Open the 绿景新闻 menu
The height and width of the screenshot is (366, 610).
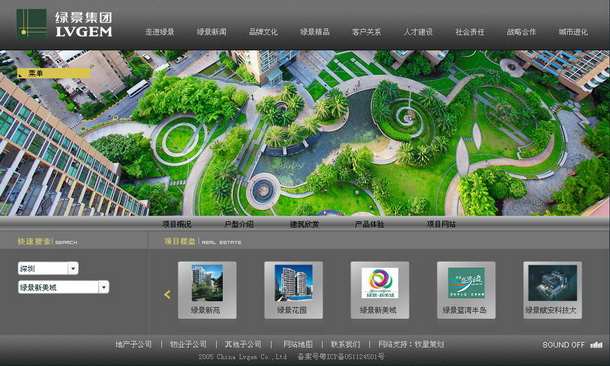211,32
